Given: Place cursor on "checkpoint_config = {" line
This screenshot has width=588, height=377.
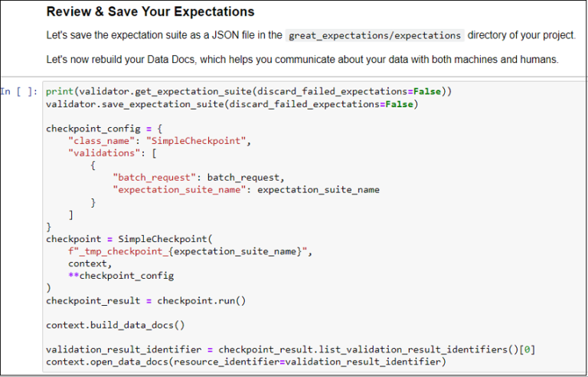Looking at the screenshot, I should (x=100, y=128).
